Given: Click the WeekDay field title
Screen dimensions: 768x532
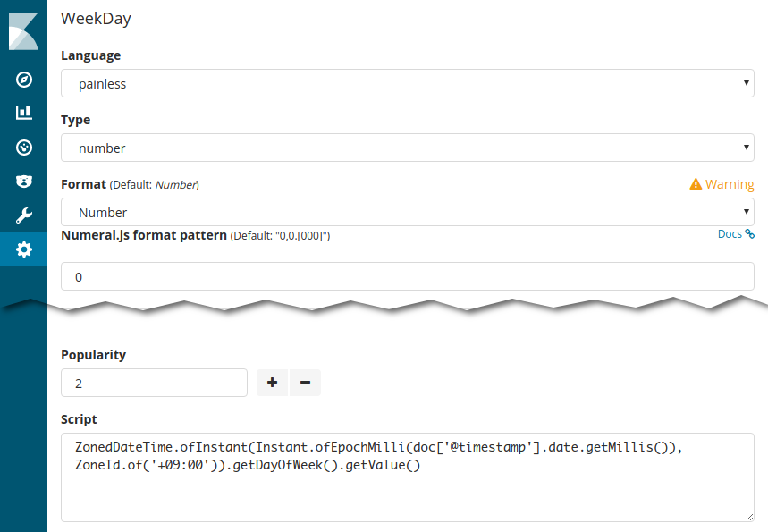Looking at the screenshot, I should click(96, 18).
